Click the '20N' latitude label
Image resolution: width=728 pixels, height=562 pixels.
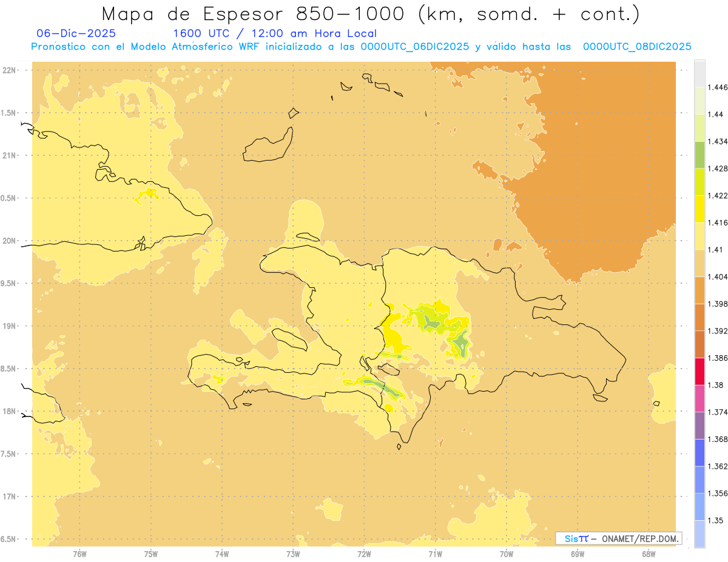click(10, 241)
